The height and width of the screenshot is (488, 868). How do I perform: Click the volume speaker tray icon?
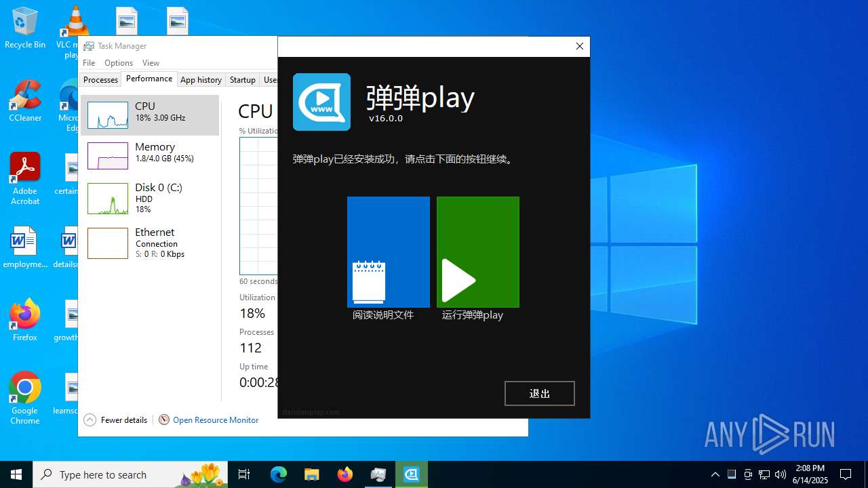pyautogui.click(x=781, y=474)
